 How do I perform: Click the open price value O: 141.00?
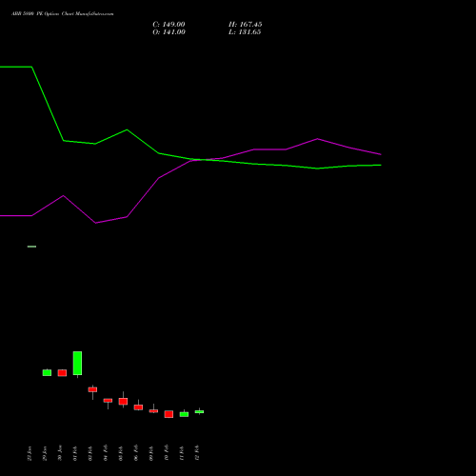[x=169, y=32]
